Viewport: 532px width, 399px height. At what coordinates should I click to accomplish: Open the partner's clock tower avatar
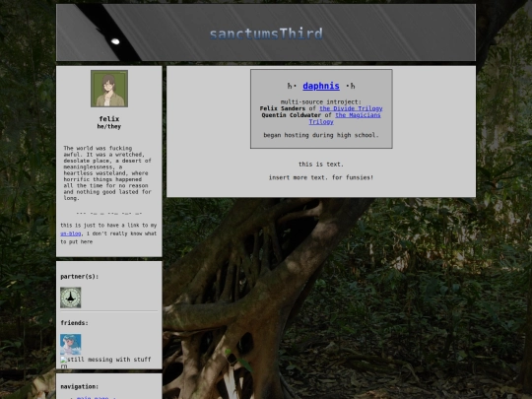click(x=71, y=298)
